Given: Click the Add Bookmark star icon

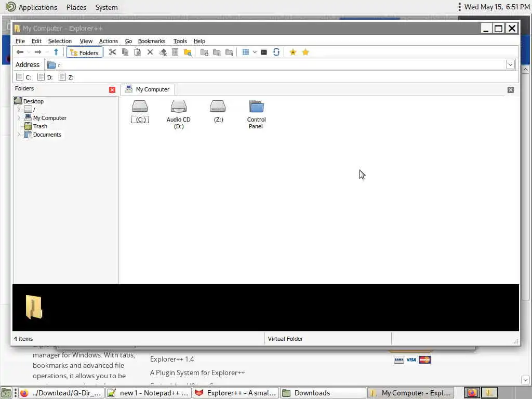Looking at the screenshot, I should tap(293, 52).
